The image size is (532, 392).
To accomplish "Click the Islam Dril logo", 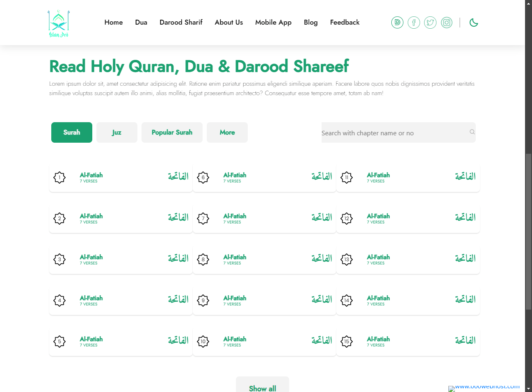I will pos(59,23).
